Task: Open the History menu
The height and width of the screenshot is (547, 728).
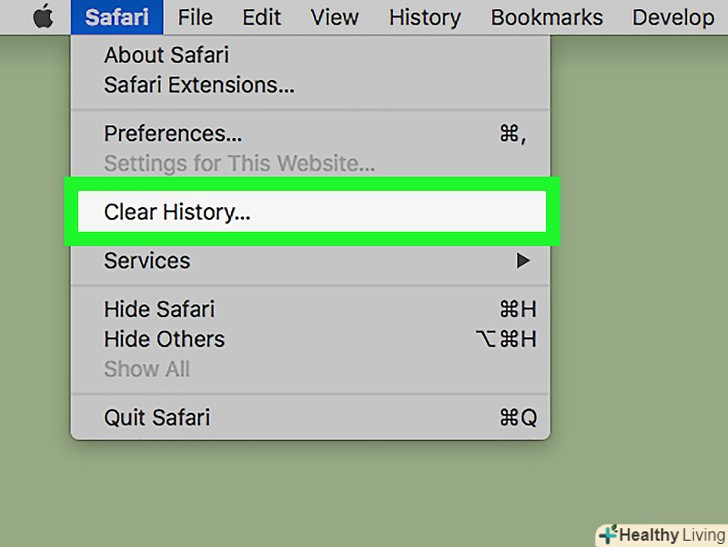Action: tap(425, 17)
